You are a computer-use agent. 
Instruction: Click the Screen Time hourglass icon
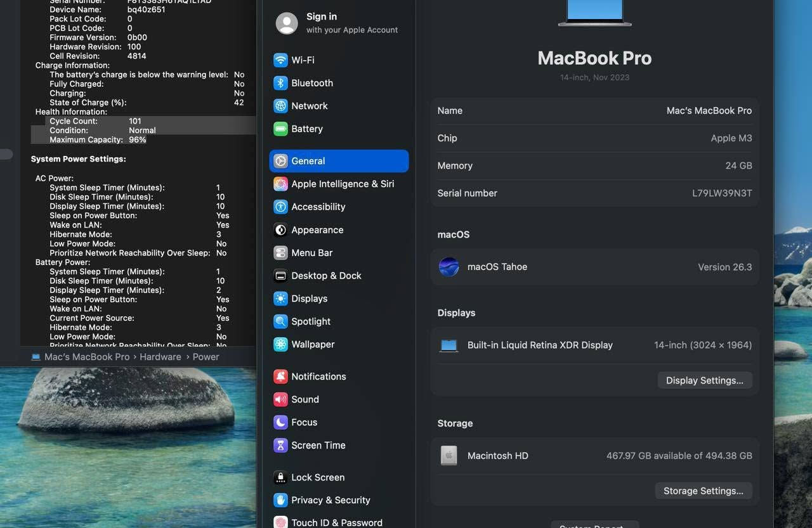280,445
